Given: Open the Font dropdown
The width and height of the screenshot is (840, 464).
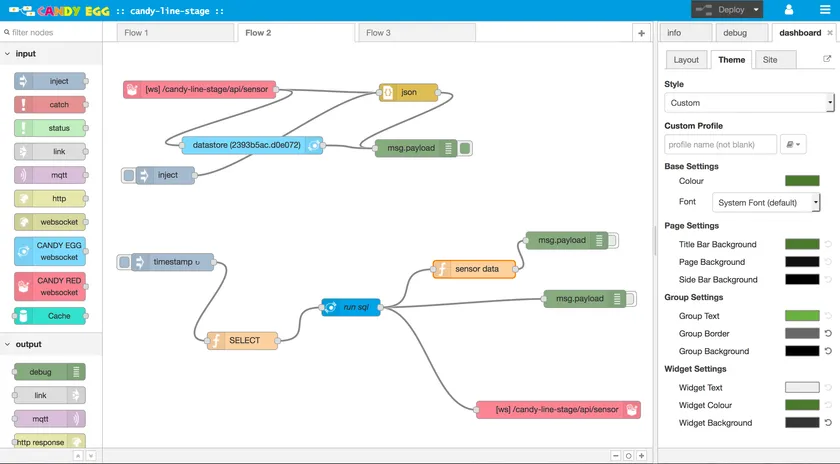Looking at the screenshot, I should 766,203.
